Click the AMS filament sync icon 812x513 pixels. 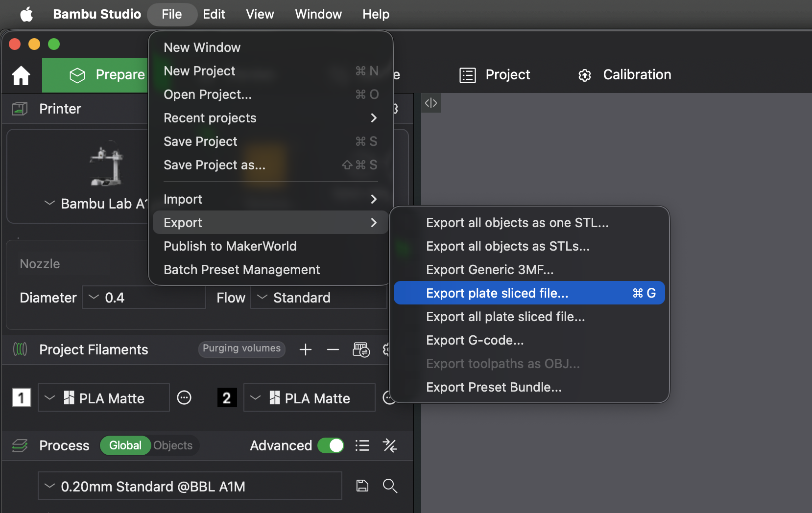(361, 350)
